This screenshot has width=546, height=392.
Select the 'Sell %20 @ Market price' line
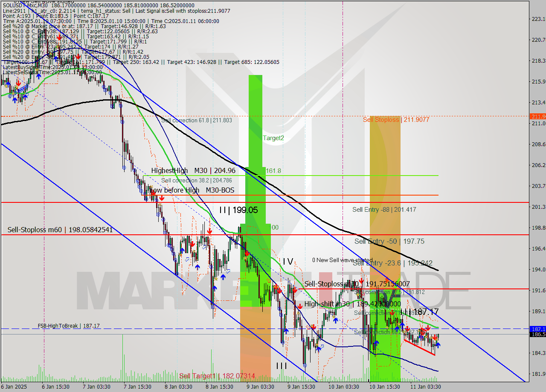84,26
